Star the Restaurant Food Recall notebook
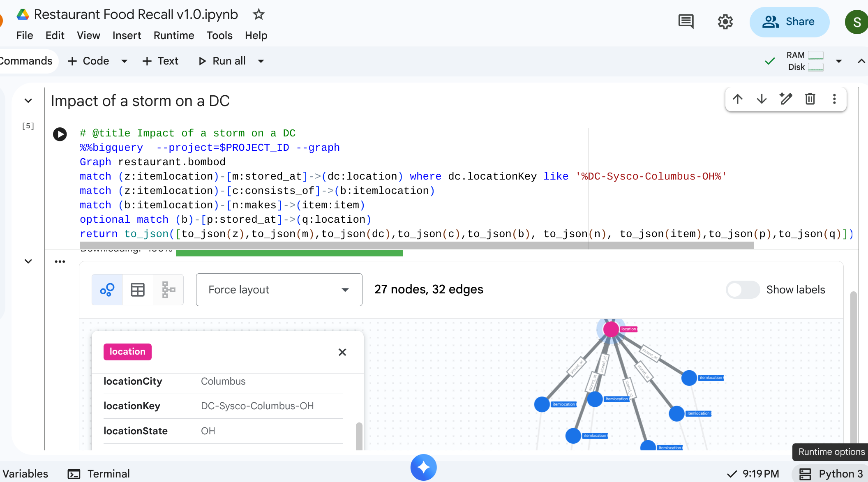 [259, 14]
